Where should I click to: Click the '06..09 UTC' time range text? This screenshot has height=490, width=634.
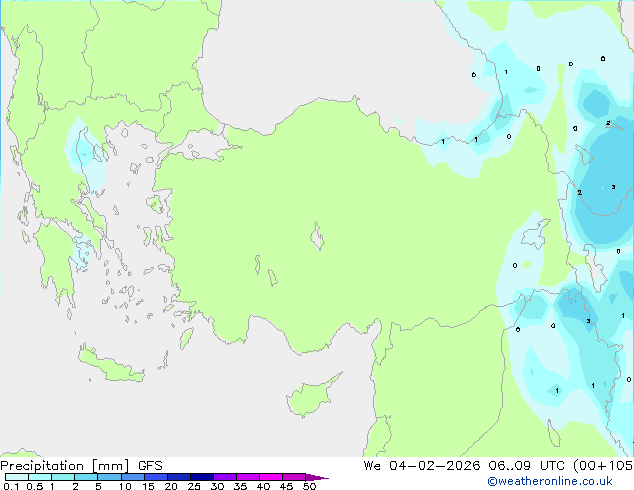coord(528,466)
